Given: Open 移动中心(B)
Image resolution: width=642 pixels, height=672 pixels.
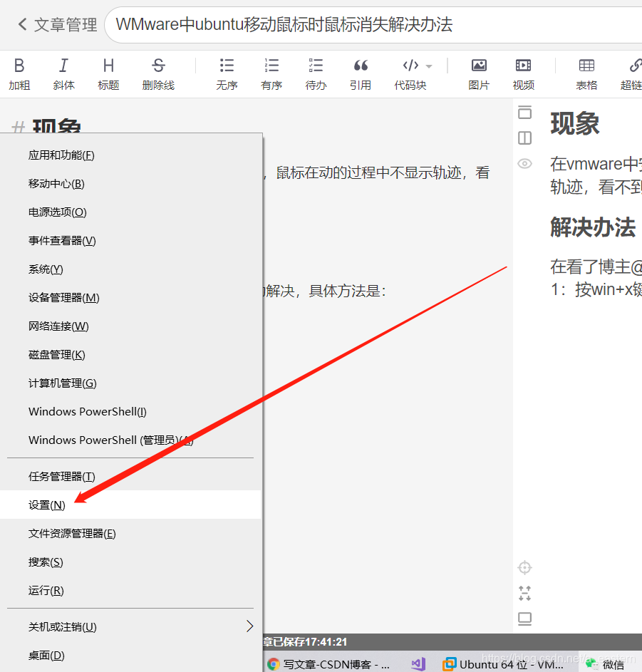Looking at the screenshot, I should point(130,184).
